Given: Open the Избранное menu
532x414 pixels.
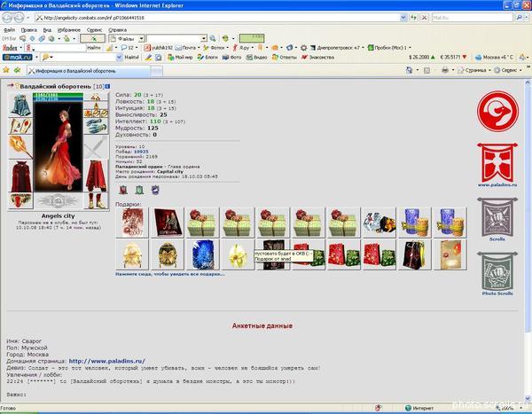Looking at the screenshot, I should [69, 30].
